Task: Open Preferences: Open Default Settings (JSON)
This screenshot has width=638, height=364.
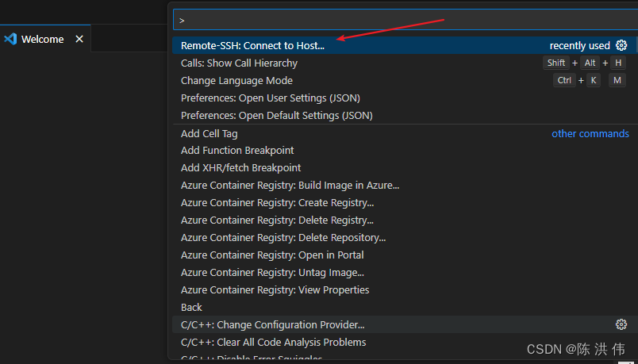Action: (x=276, y=115)
